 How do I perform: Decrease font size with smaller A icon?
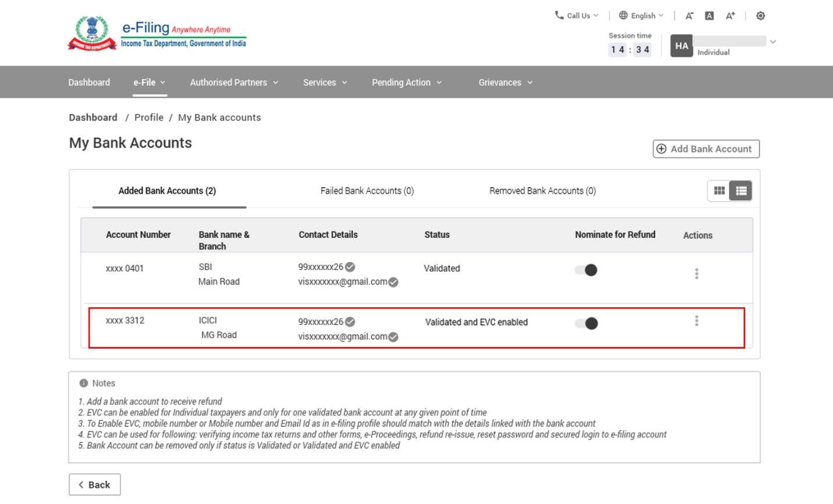coord(689,16)
